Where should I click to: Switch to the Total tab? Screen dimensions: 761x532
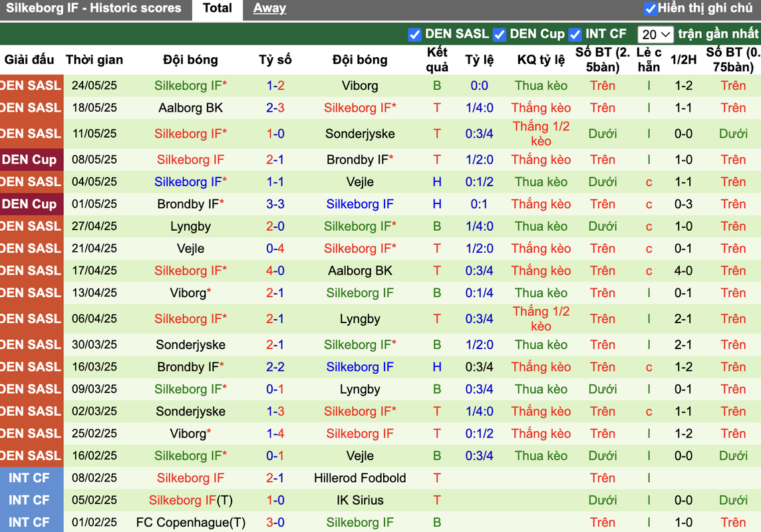tap(218, 9)
